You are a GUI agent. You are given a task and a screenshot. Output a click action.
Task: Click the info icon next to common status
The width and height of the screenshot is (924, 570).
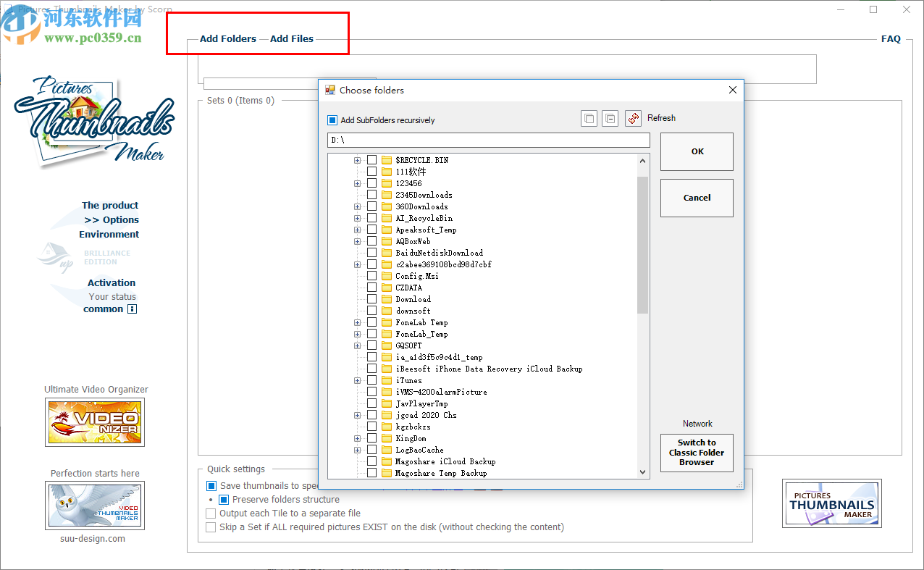132,309
